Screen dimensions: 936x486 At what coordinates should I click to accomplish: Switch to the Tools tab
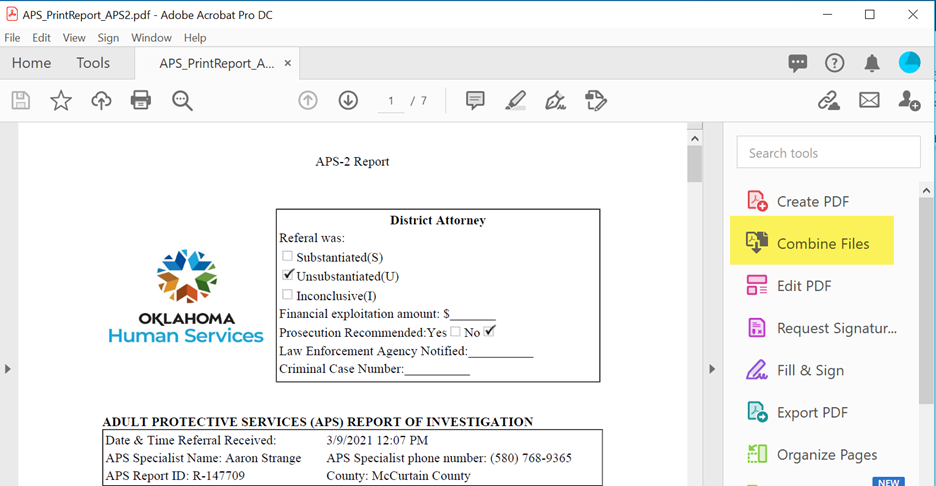point(93,63)
